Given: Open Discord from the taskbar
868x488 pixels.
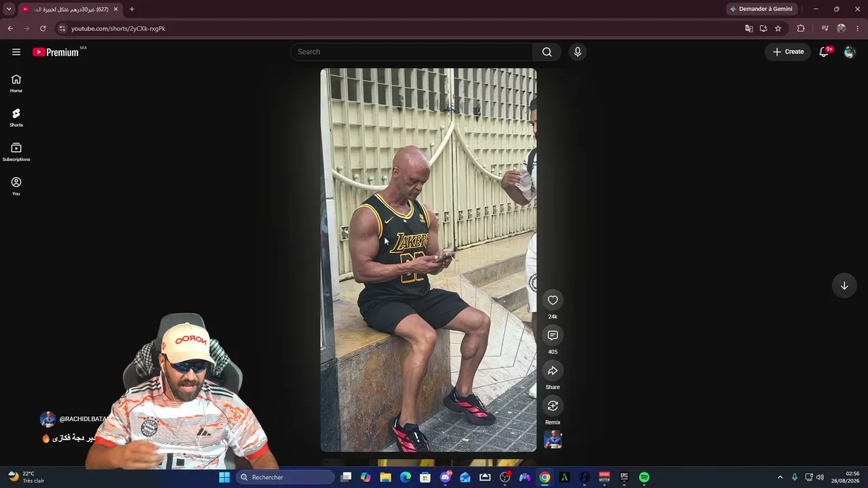Looking at the screenshot, I should pos(446,477).
